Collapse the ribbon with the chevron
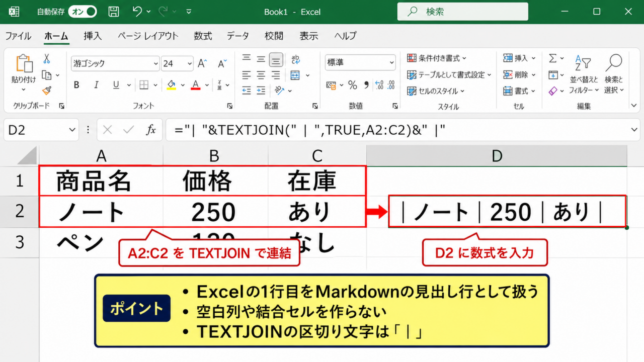Viewport: 644px width, 362px height. 634,106
